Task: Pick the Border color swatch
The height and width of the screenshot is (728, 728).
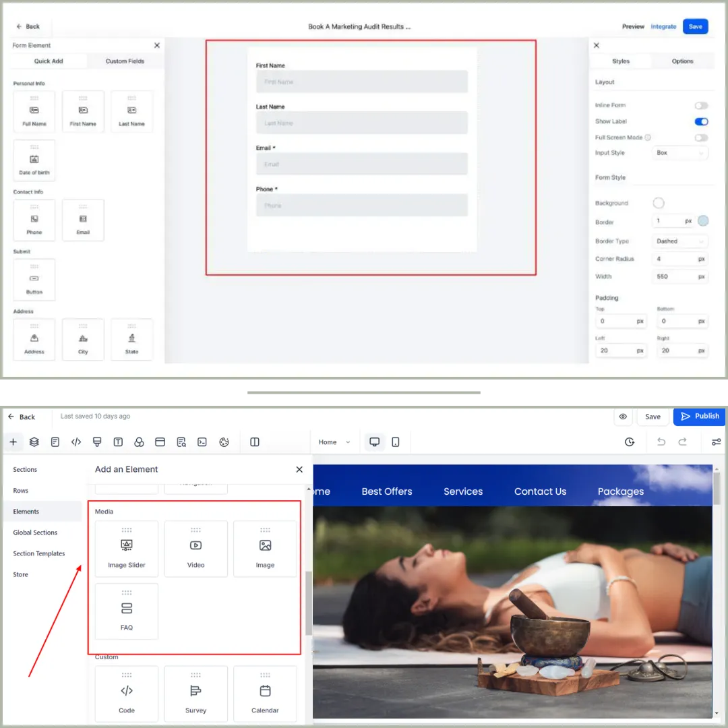Action: [x=703, y=221]
